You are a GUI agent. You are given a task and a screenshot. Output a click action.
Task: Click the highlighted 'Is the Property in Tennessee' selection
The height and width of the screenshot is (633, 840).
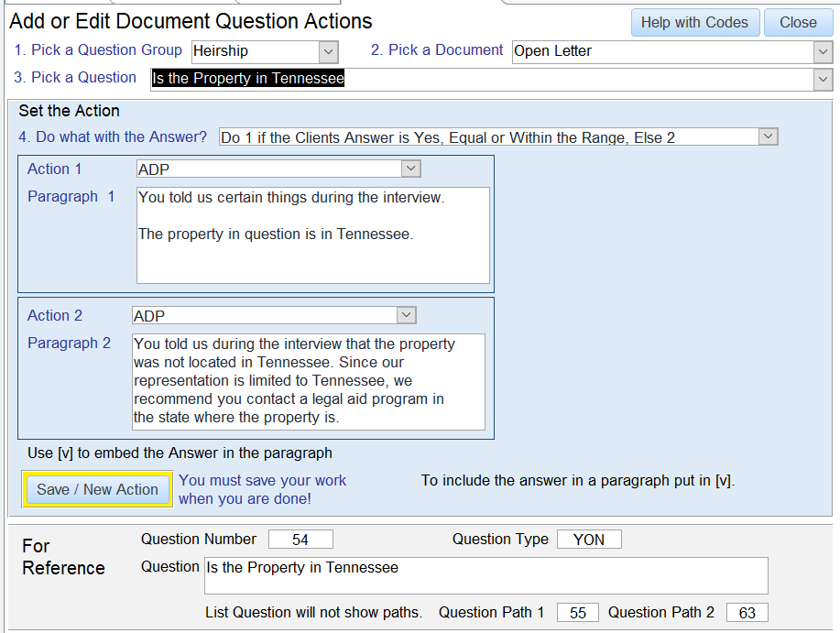[x=248, y=79]
